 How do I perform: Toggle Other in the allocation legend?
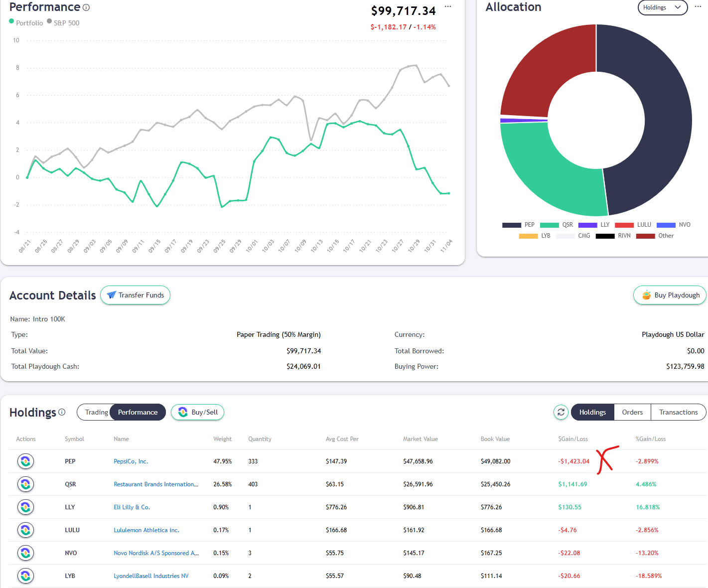655,236
